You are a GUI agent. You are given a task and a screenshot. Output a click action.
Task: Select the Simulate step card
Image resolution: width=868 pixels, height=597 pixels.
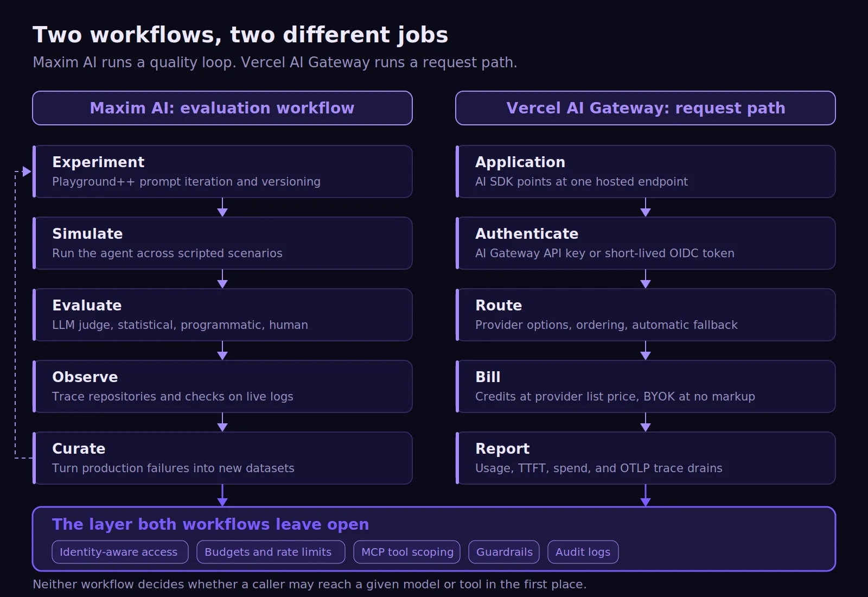(222, 243)
